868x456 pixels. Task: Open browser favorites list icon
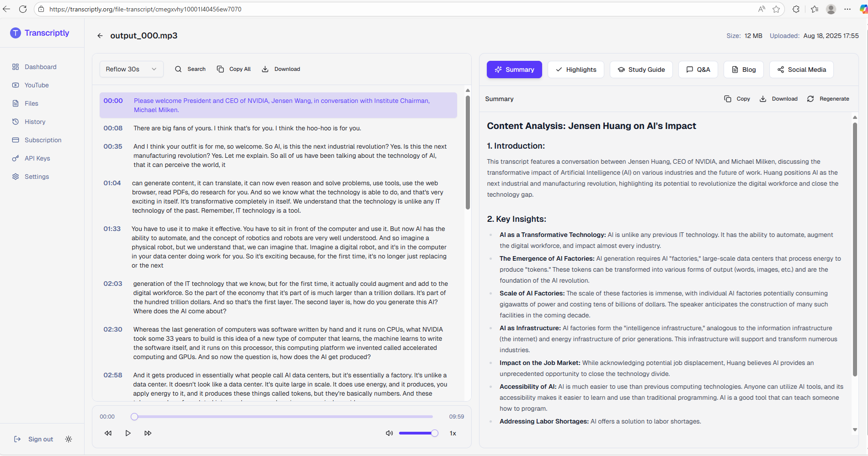coord(815,9)
